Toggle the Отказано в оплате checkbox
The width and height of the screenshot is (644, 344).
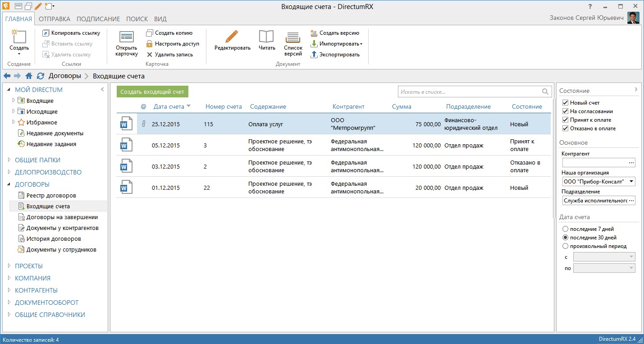coord(566,128)
